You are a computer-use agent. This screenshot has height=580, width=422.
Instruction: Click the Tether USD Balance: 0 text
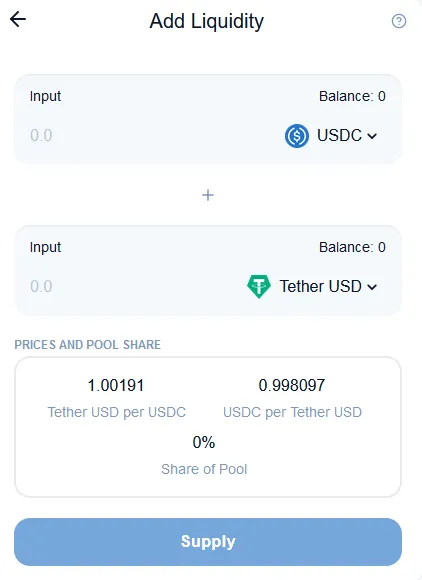pyautogui.click(x=352, y=247)
